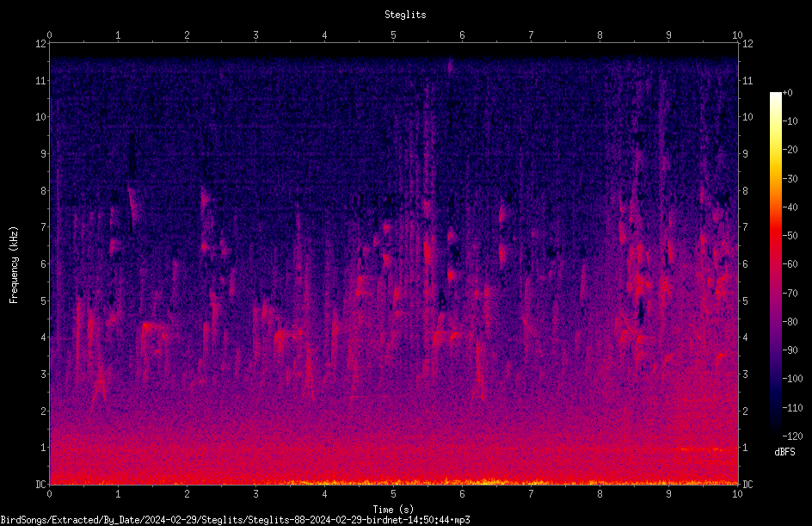Click the 12 kHz label on right axis
This screenshot has width=812, height=526.
(747, 44)
